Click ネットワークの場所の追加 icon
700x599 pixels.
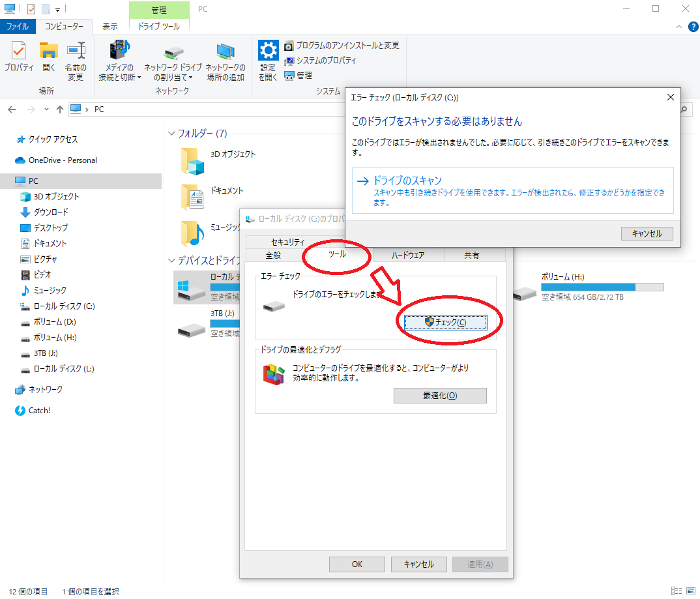click(226, 52)
